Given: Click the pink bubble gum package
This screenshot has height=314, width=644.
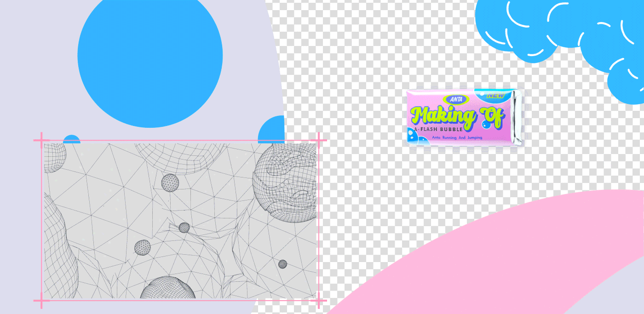Looking at the screenshot, I should (465, 118).
